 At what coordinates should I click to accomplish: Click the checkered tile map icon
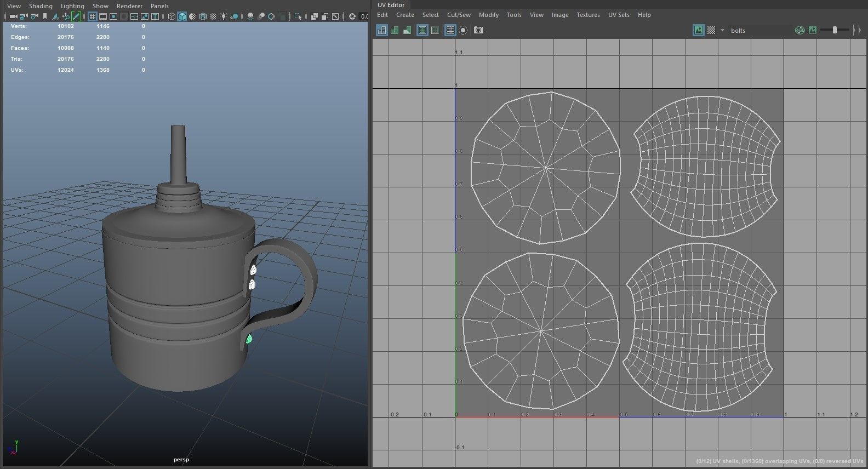pyautogui.click(x=711, y=30)
